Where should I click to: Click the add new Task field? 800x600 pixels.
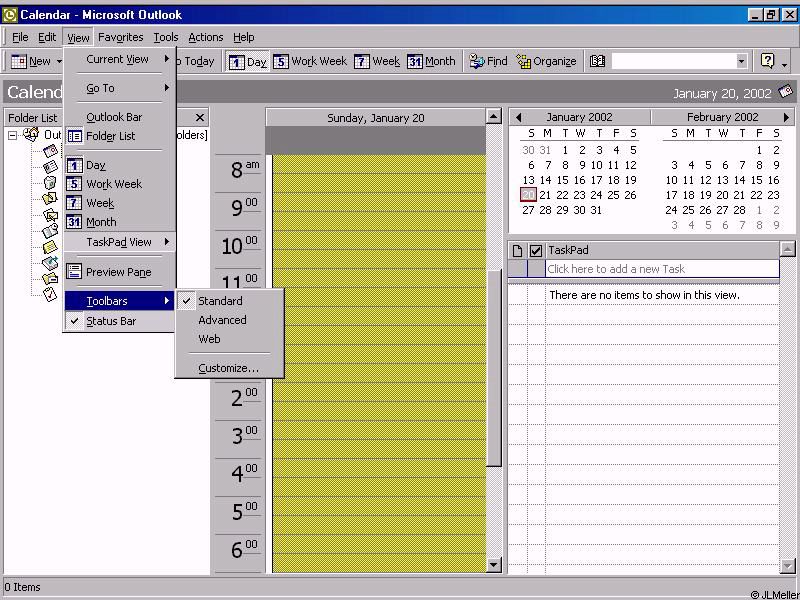point(660,269)
